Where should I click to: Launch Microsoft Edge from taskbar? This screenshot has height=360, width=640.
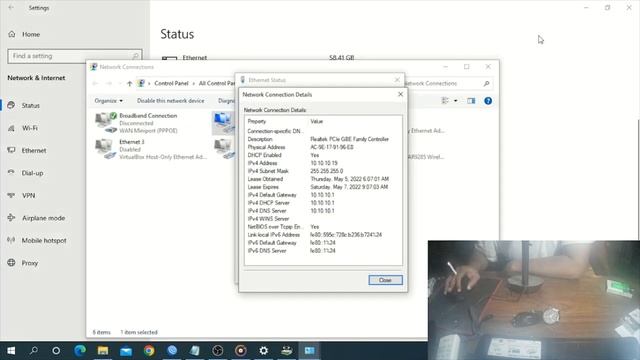[80, 350]
